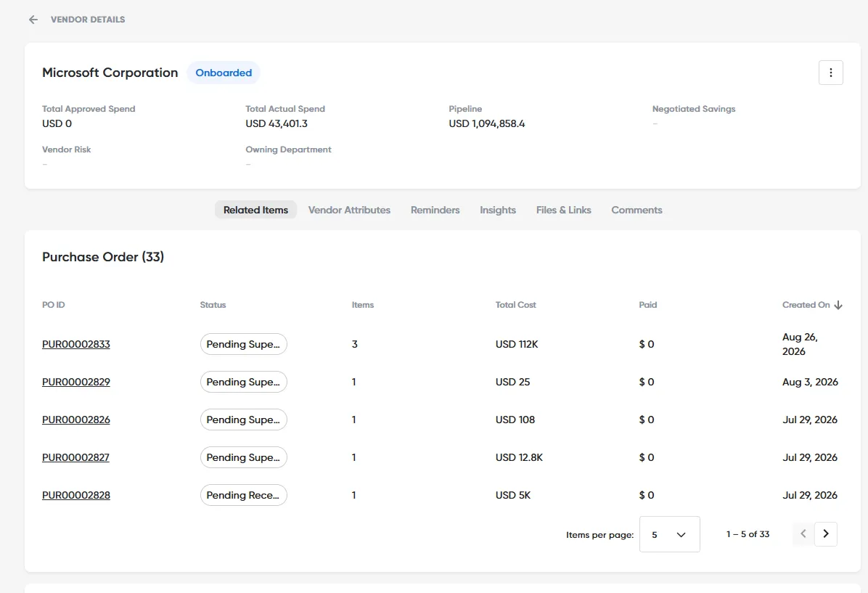Click Pending Rece... status for PUR00002828
Viewport: 868px width, 593px height.
(244, 495)
